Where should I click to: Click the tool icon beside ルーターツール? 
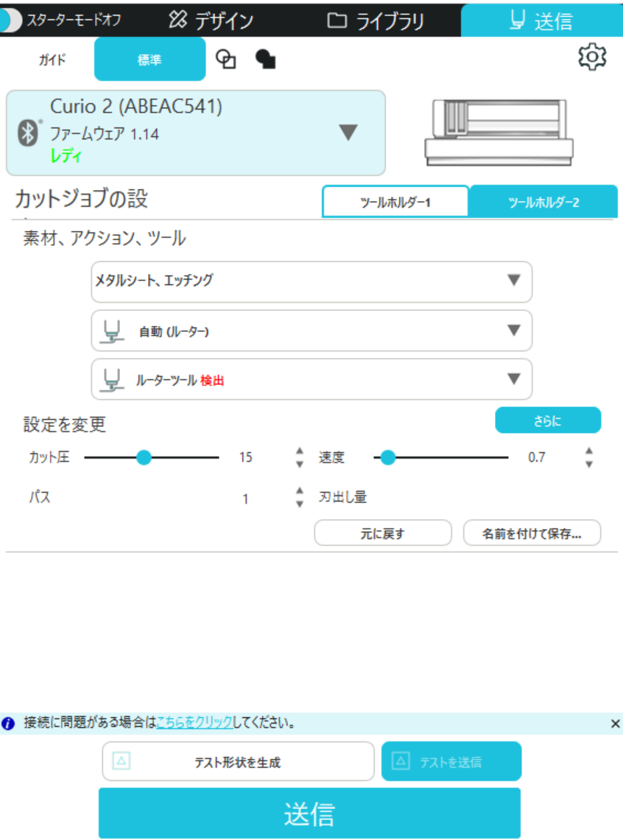[x=112, y=380]
